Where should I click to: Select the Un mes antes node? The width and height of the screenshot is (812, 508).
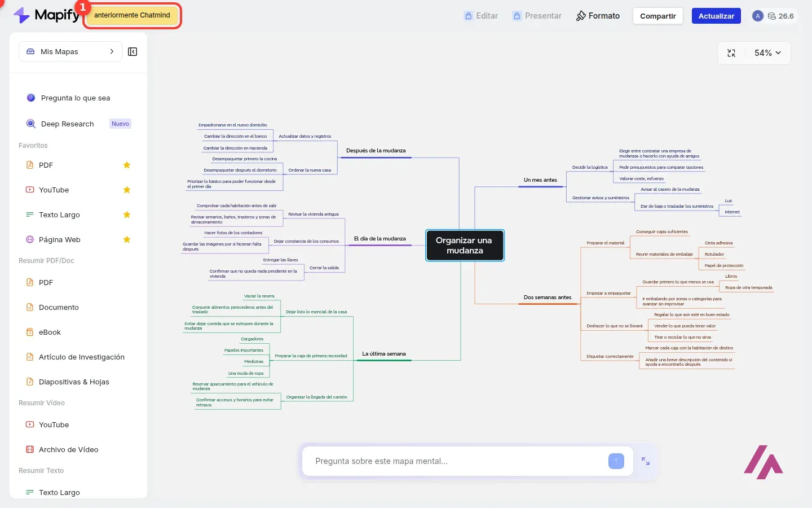[x=540, y=180]
